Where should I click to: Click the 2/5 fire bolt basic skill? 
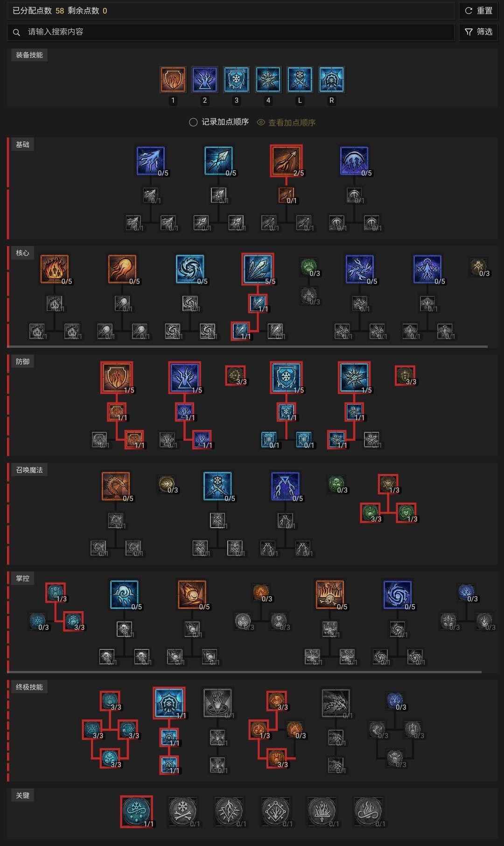286,161
